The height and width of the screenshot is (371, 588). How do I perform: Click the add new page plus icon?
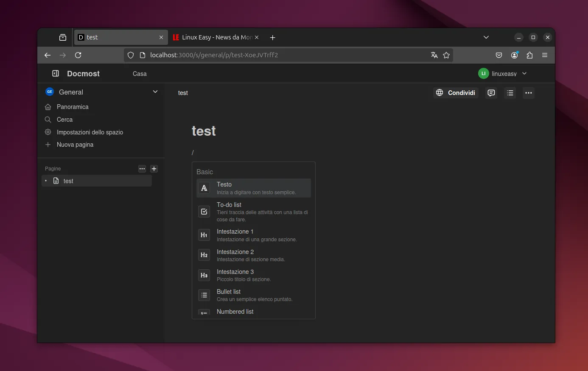point(154,169)
